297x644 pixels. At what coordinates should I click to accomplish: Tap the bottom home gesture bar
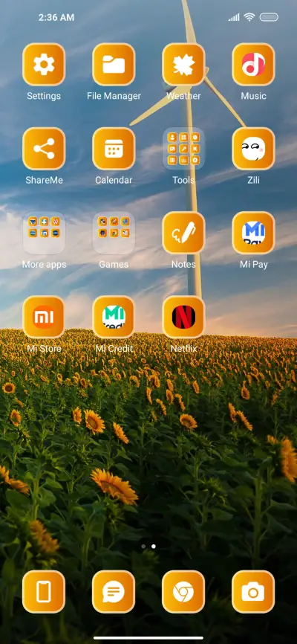(x=148, y=638)
